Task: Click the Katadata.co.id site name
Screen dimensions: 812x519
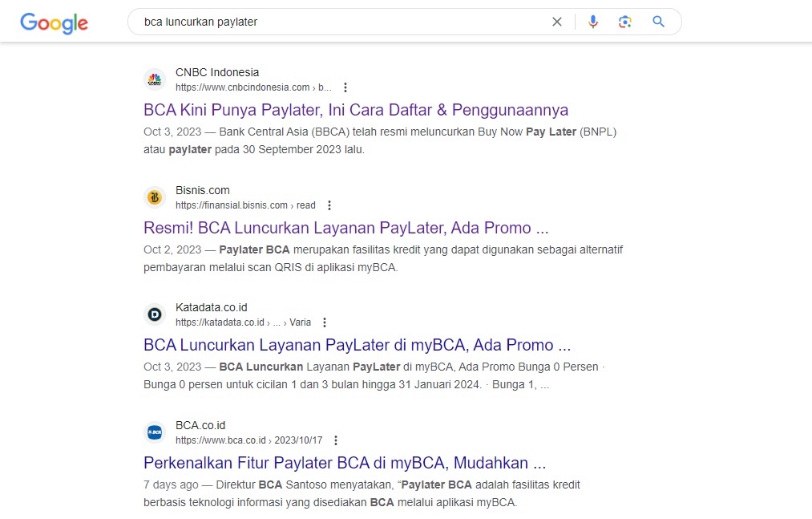Action: tap(212, 307)
